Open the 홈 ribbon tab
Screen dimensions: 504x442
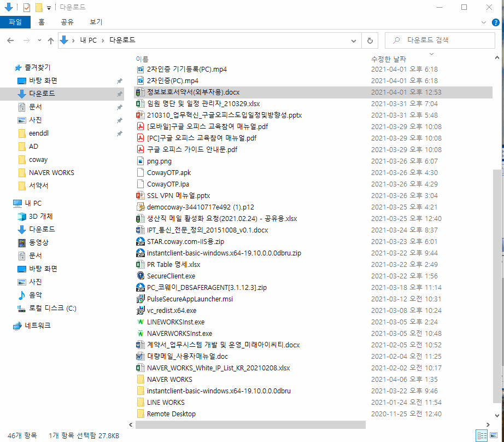point(42,22)
